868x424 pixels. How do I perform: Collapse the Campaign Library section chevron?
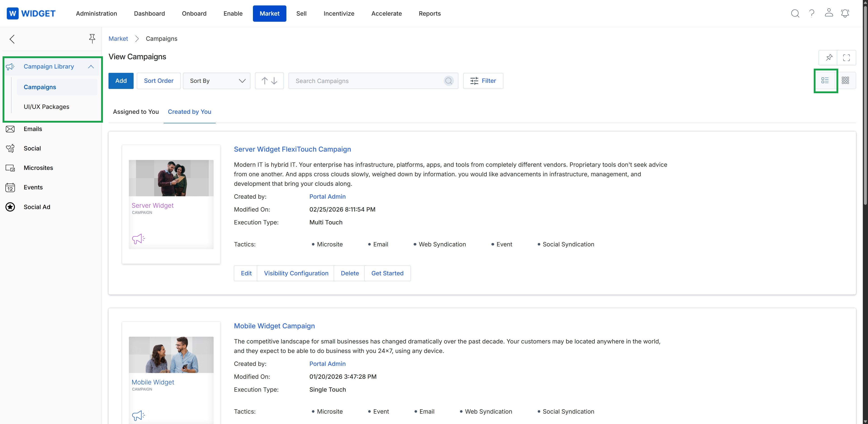[91, 67]
